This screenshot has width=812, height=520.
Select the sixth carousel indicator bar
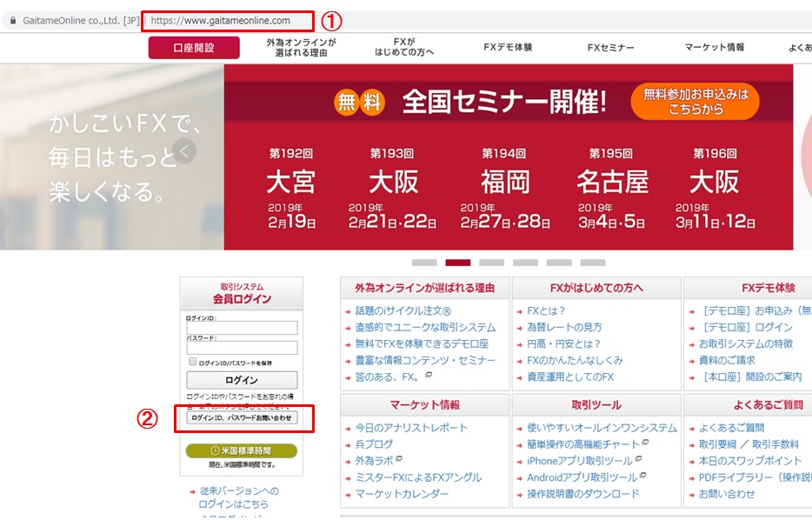point(592,263)
